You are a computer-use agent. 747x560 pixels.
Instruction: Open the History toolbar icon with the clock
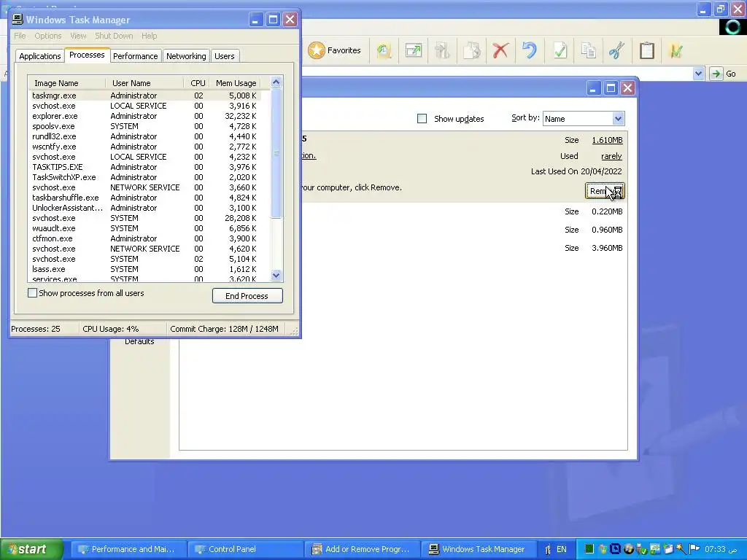pyautogui.click(x=384, y=50)
